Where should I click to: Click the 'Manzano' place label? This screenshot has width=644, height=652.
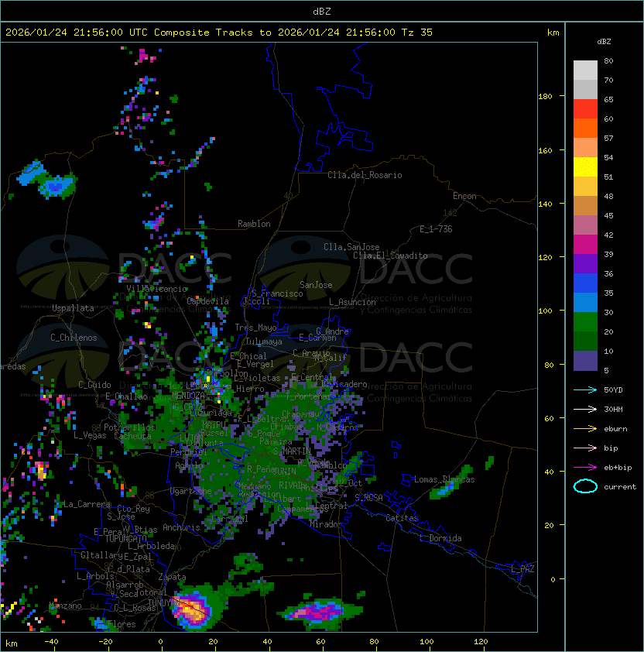click(x=65, y=606)
